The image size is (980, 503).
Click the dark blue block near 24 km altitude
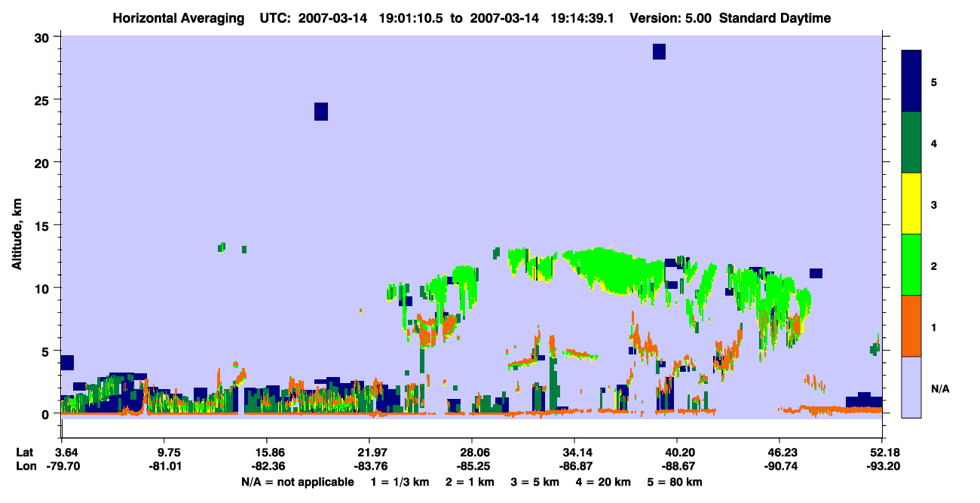pyautogui.click(x=320, y=112)
